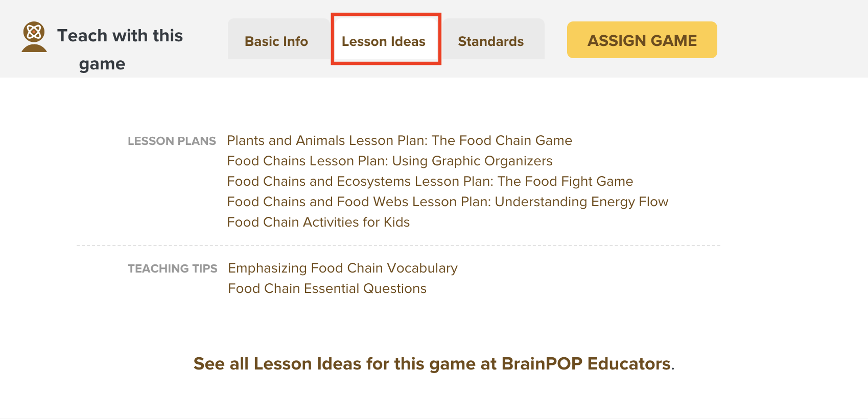Click gray header area between Standards and Assign Game
Screen dimensions: 868x419
[556, 40]
